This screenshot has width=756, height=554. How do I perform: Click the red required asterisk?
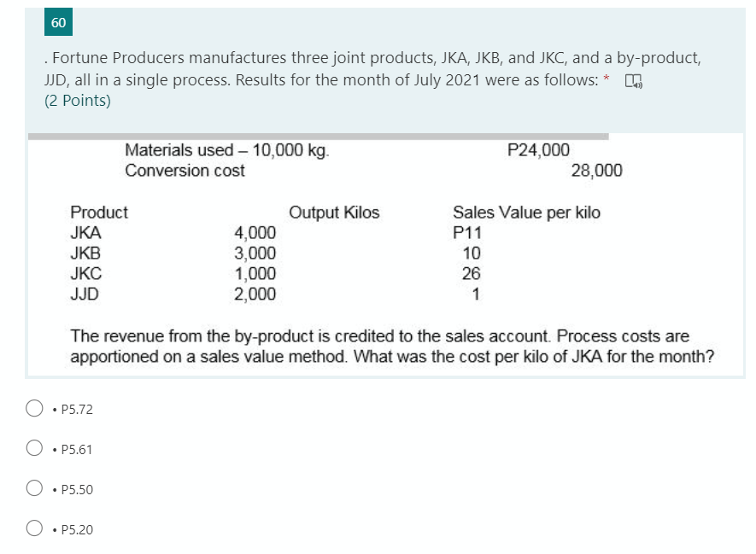click(606, 78)
